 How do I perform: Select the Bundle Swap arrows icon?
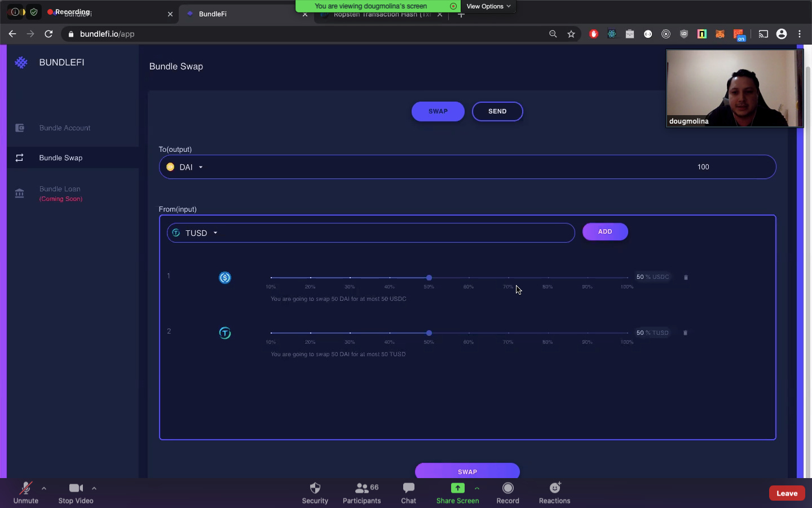[x=20, y=158]
